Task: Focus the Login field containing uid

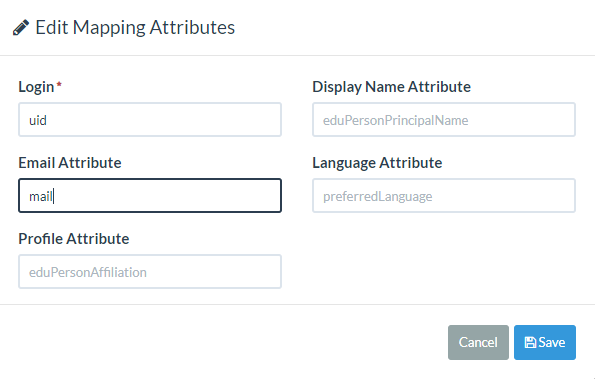Action: click(x=150, y=120)
